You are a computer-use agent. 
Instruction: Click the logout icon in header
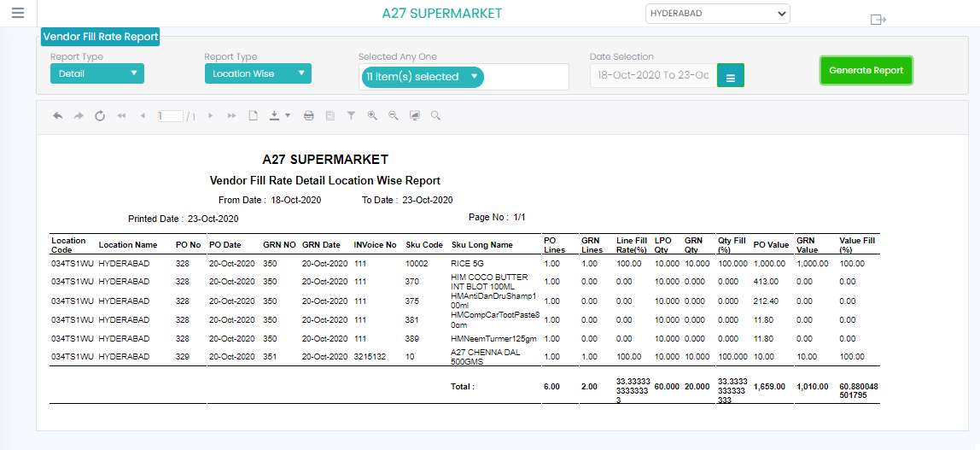click(x=878, y=20)
